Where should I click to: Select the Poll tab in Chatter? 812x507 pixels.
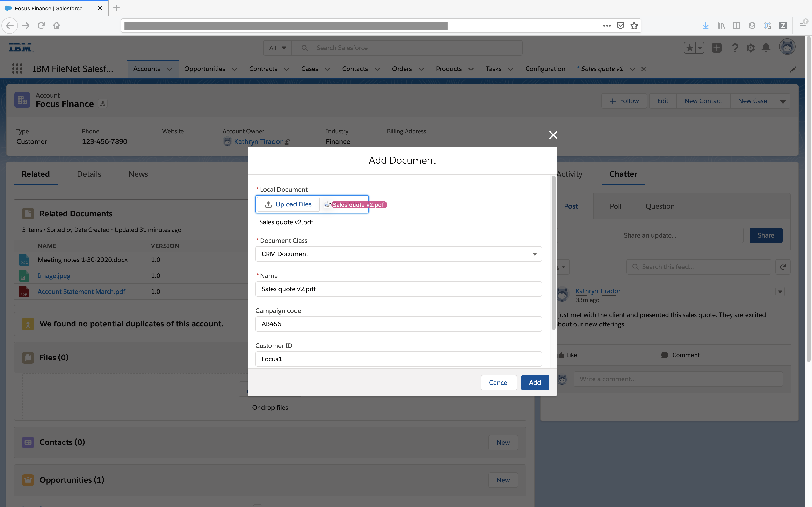(x=615, y=206)
